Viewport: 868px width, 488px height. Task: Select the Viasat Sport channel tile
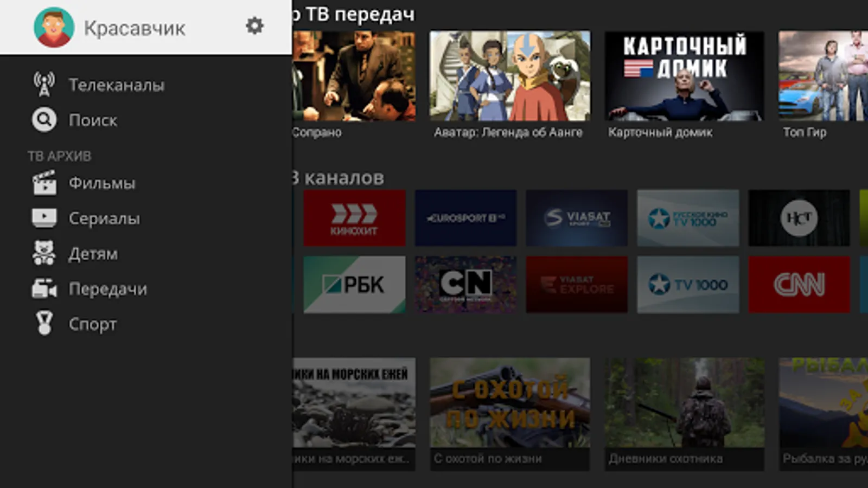(577, 218)
